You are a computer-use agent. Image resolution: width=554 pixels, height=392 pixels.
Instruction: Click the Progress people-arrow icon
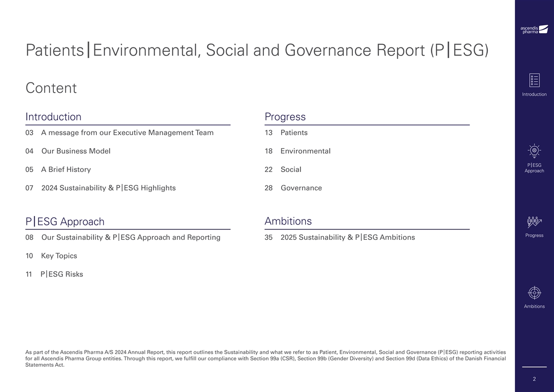pos(534,222)
